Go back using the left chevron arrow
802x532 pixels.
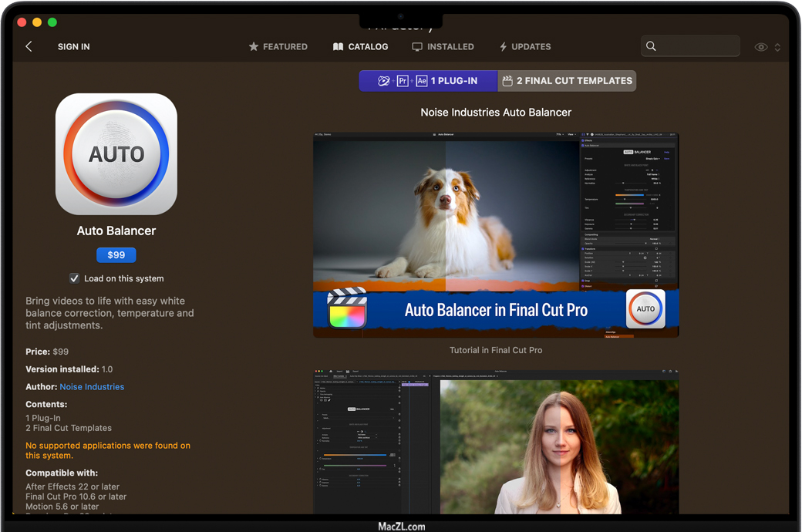[x=29, y=47]
